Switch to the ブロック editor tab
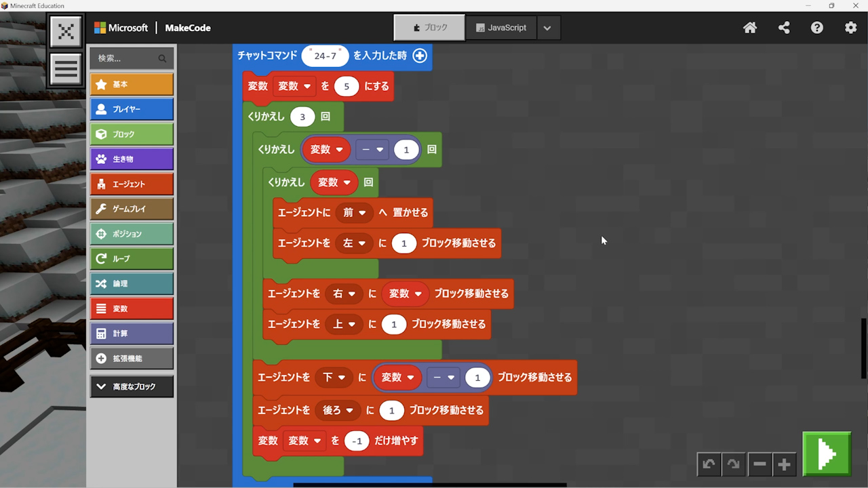868x488 pixels. coord(430,28)
